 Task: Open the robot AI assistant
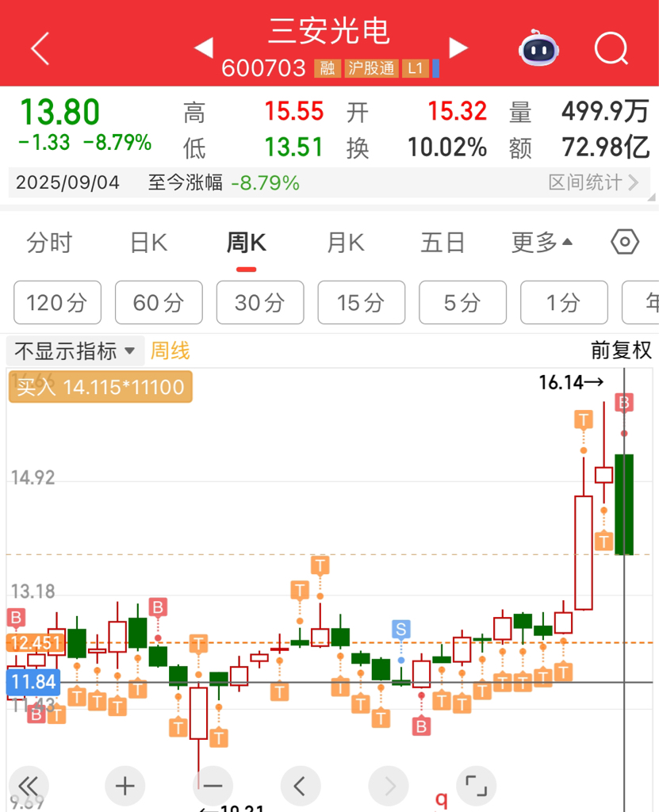tap(538, 48)
